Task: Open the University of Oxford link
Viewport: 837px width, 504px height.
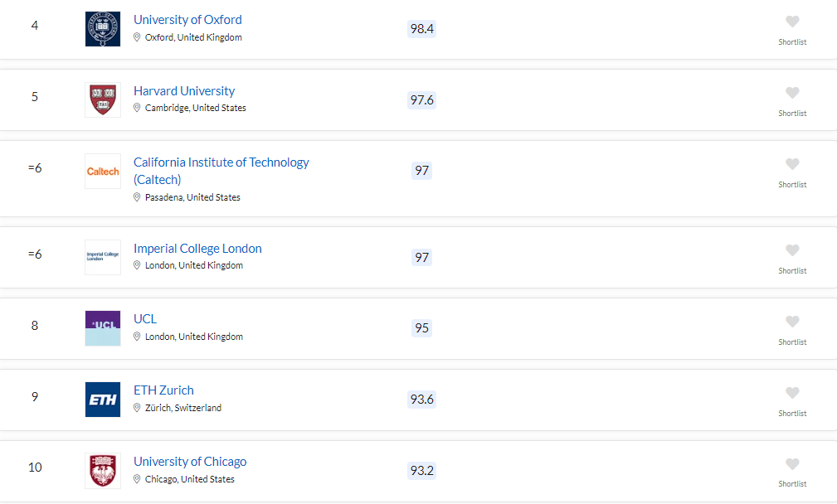Action: 187,20
